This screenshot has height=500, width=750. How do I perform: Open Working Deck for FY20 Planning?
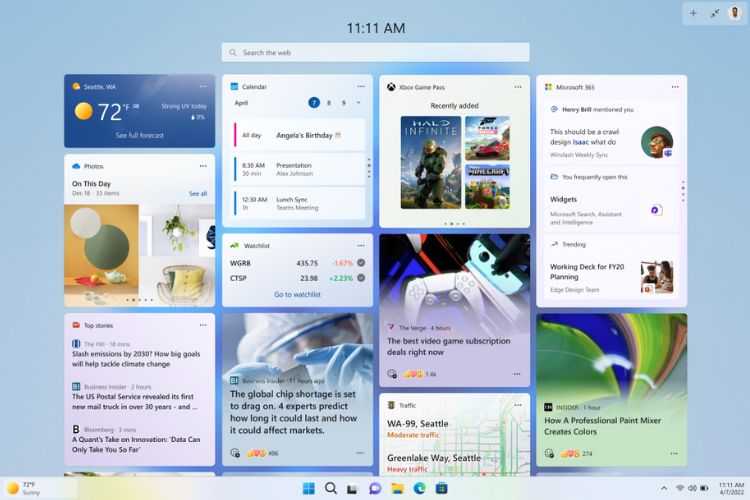click(612, 267)
